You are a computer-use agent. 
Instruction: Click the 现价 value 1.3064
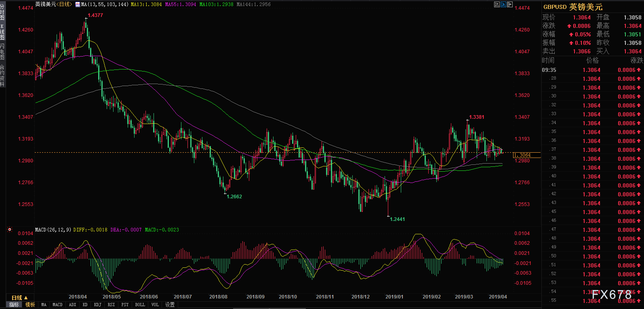point(582,17)
